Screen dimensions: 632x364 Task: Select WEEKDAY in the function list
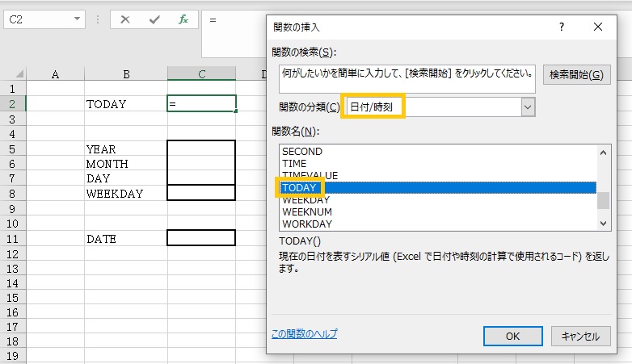tap(305, 199)
